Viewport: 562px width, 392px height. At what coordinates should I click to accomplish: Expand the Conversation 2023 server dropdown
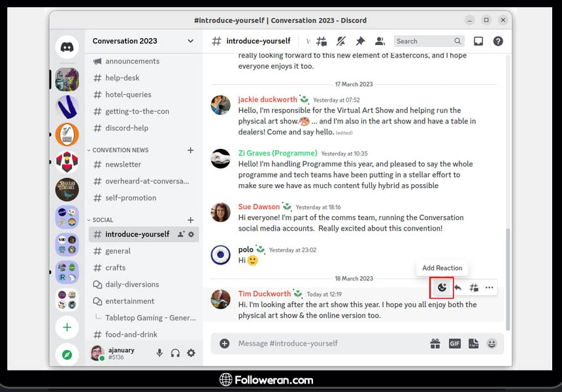point(191,41)
